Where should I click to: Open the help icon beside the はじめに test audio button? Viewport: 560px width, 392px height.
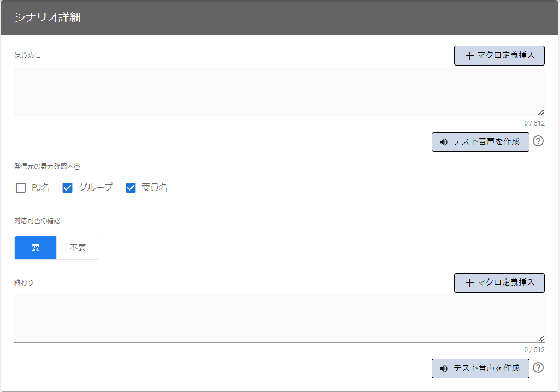click(538, 141)
